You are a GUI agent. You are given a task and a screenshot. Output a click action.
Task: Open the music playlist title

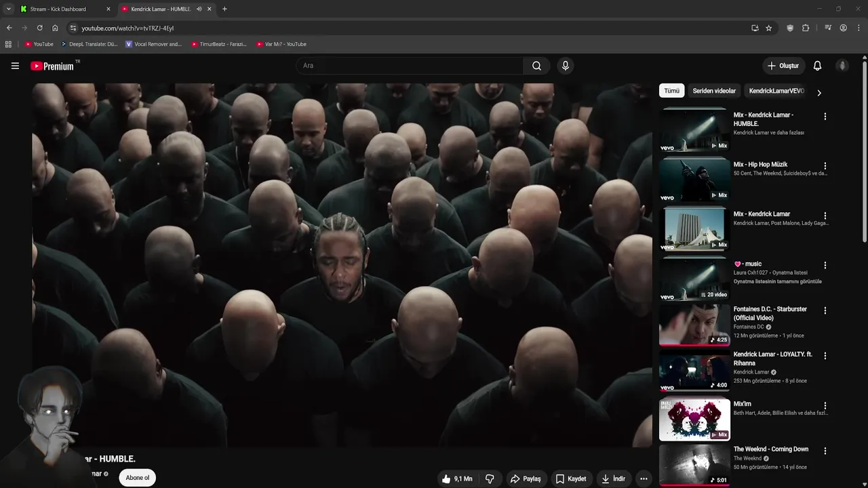748,264
